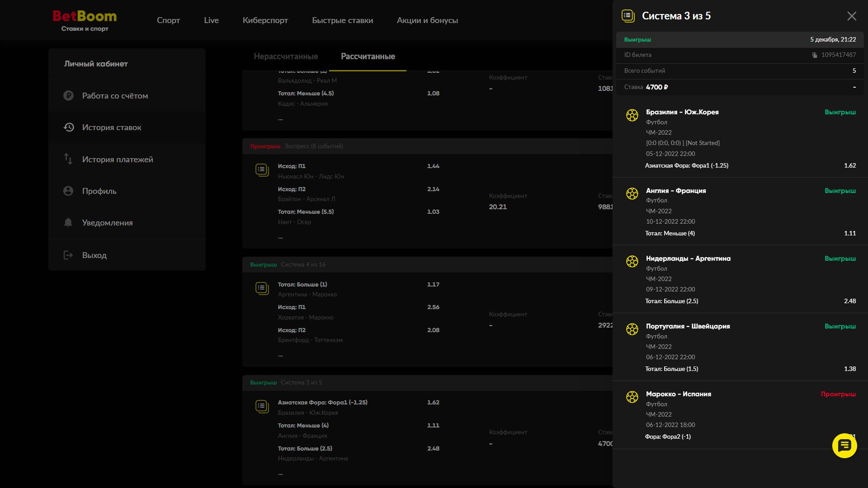Open the yellow live chat bubble
Image resolution: width=868 pixels, height=488 pixels.
[x=844, y=446]
